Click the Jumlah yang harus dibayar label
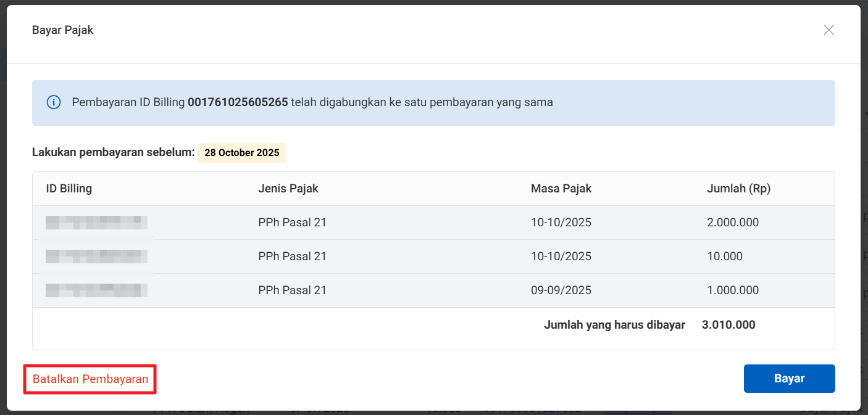 614,325
